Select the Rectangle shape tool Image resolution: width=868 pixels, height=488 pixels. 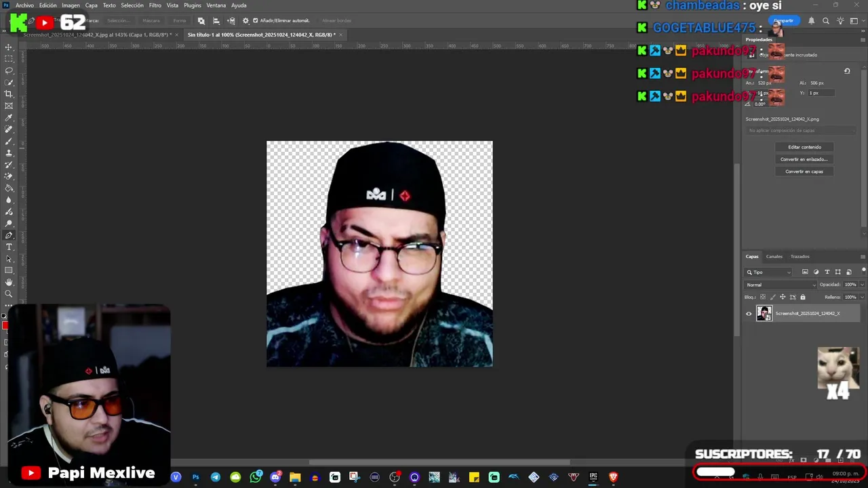[x=9, y=270]
